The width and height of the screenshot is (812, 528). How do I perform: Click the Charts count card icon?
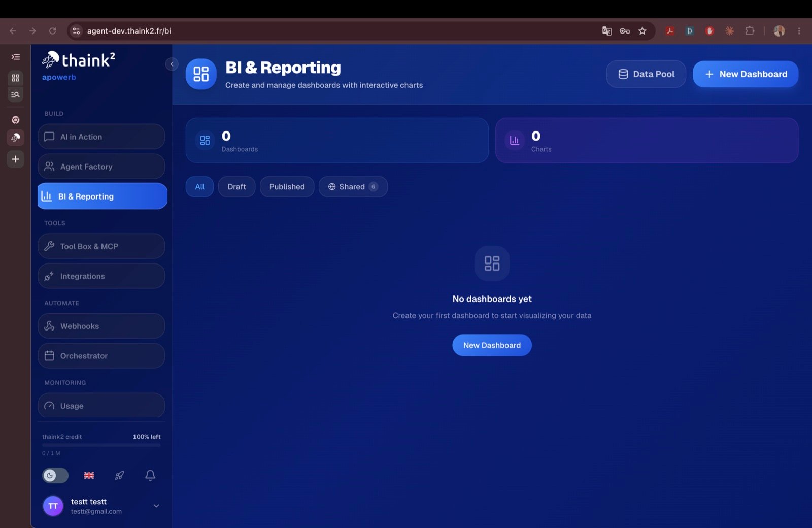(515, 141)
